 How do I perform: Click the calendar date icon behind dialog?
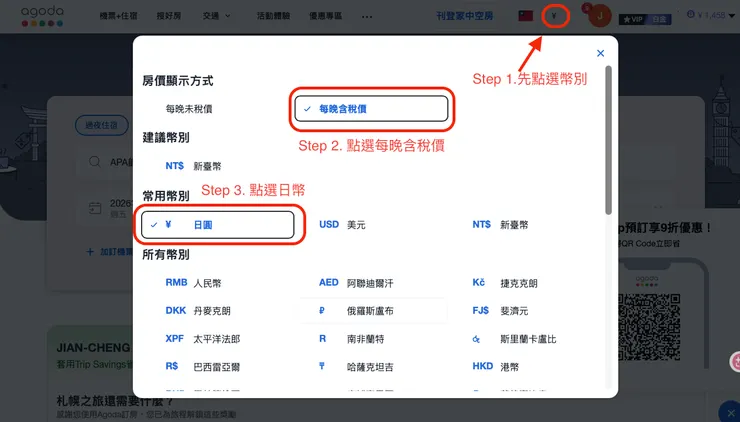pyautogui.click(x=95, y=208)
